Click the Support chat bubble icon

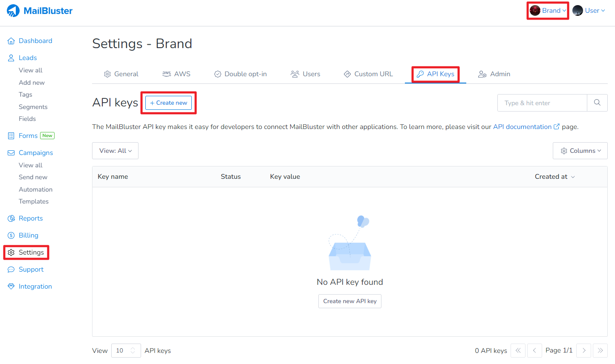point(11,269)
